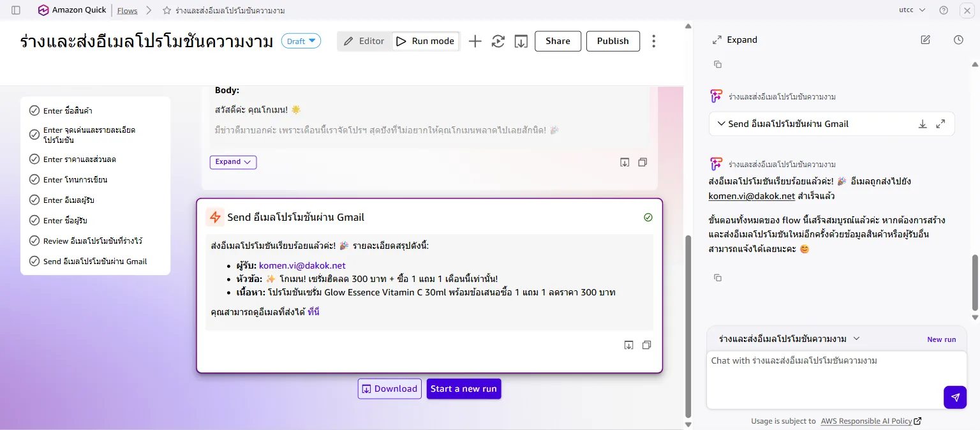
Task: Open the Flows breadcrumb link
Action: [x=128, y=11]
